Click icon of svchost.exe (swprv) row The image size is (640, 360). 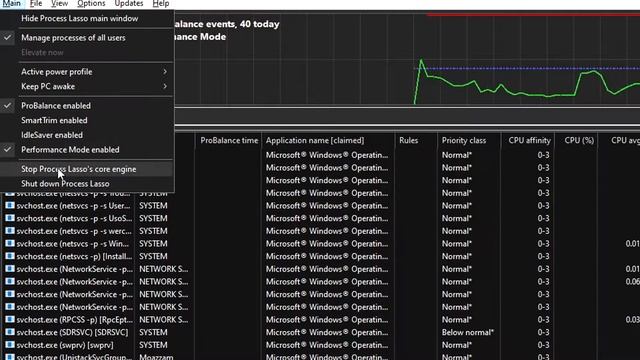pyautogui.click(x=10, y=344)
